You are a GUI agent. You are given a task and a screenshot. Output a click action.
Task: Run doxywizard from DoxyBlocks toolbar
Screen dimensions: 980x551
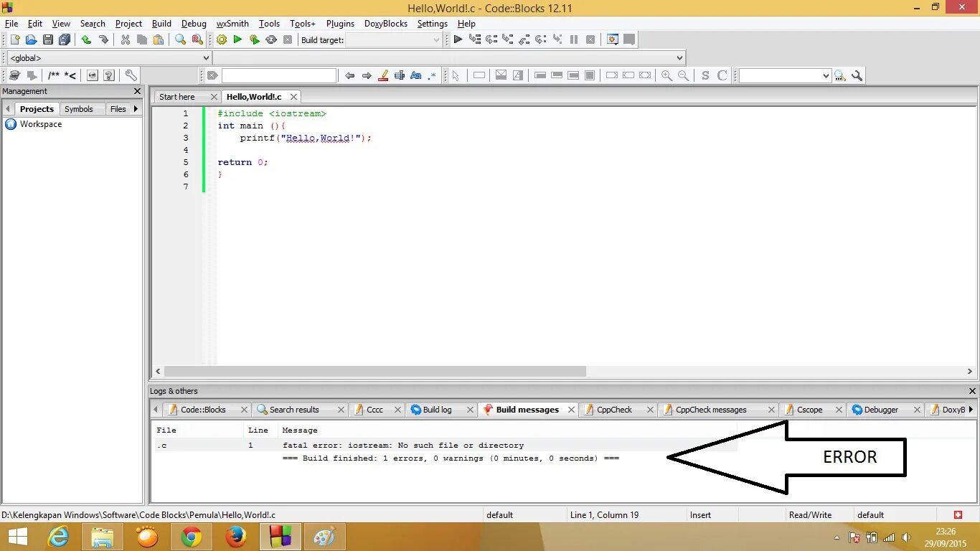[x=14, y=75]
